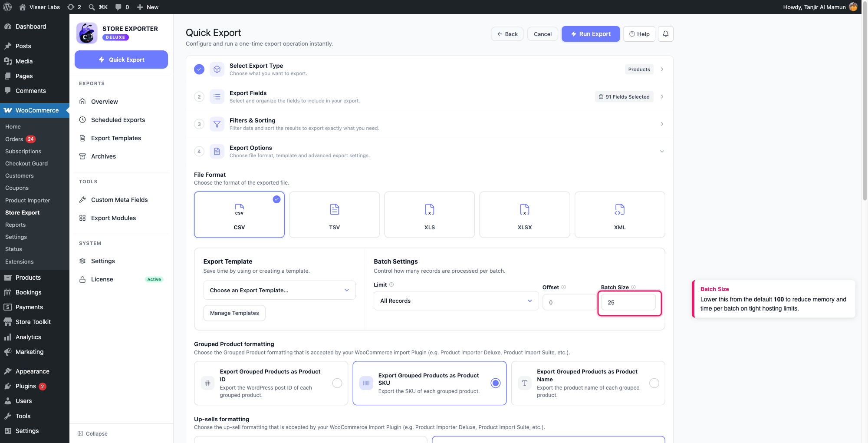Open the Limit All Records dropdown
The width and height of the screenshot is (868, 443).
coord(456,301)
